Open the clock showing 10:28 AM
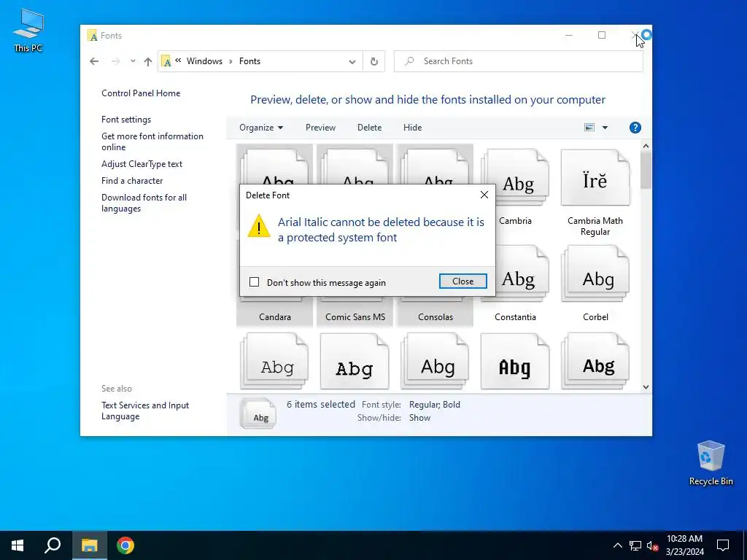This screenshot has width=747, height=560. pyautogui.click(x=684, y=545)
